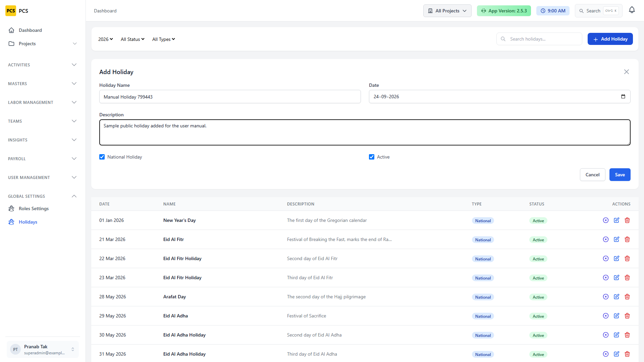Image resolution: width=644 pixels, height=362 pixels.
Task: Delete the 21 Mar Eid Al Fitr holiday
Action: 627,239
